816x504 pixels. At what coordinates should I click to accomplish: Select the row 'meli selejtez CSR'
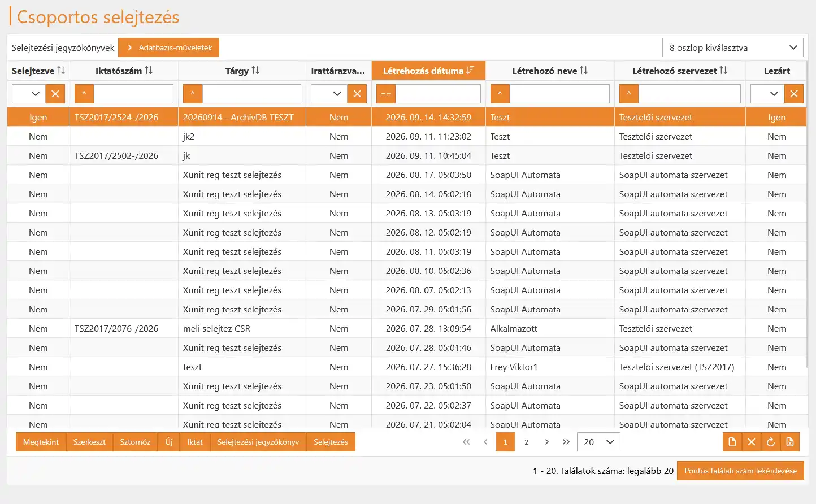coord(407,328)
